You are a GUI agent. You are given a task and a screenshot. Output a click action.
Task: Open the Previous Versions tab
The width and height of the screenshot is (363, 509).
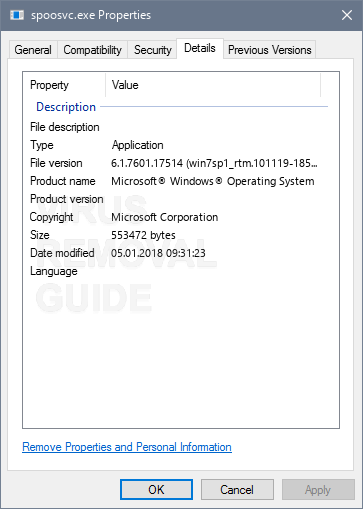click(x=269, y=50)
